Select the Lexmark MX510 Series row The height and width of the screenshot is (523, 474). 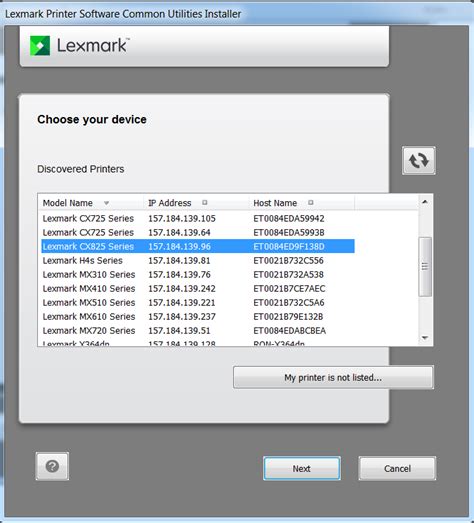pyautogui.click(x=198, y=303)
